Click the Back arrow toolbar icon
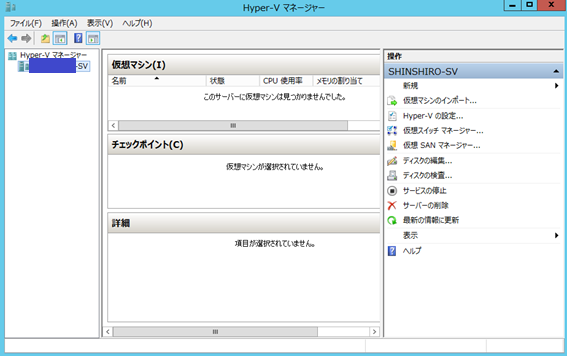567x363 pixels. (12, 38)
